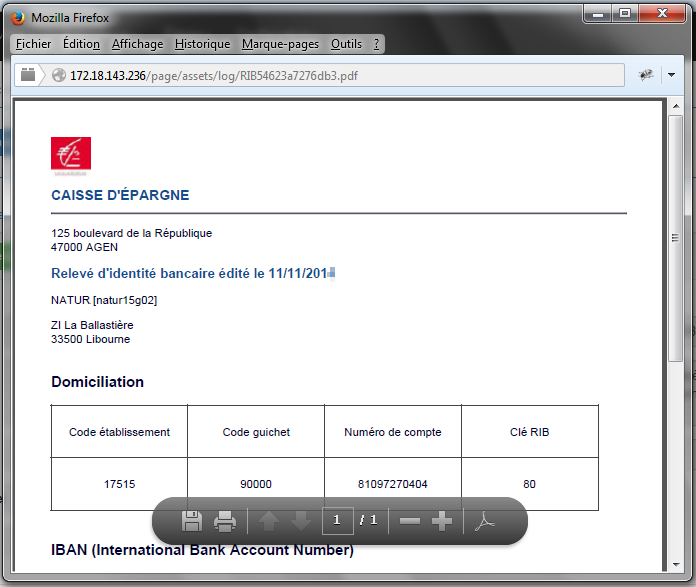Click the '47000 AGEN' text

[x=84, y=247]
